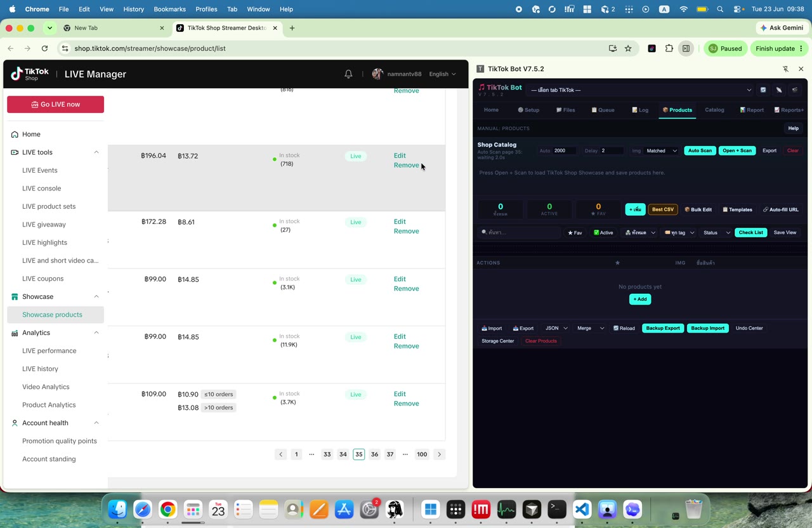Open the Bookmarks menu in the menu bar
Image resolution: width=812 pixels, height=528 pixels.
(169, 9)
